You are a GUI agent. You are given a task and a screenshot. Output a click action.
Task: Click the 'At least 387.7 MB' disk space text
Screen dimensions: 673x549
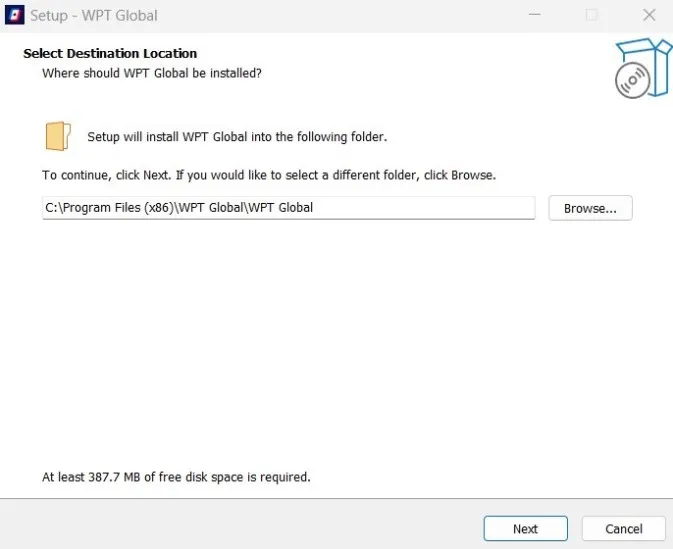pos(176,477)
